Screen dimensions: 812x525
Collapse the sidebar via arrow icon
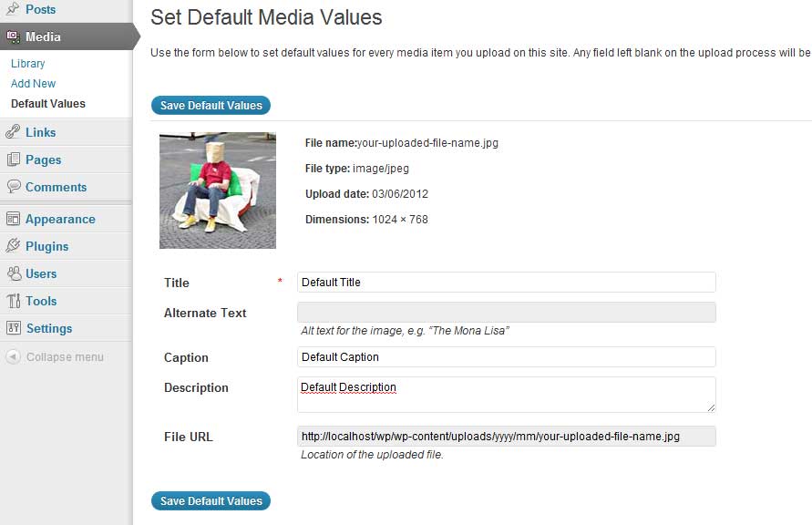(14, 356)
